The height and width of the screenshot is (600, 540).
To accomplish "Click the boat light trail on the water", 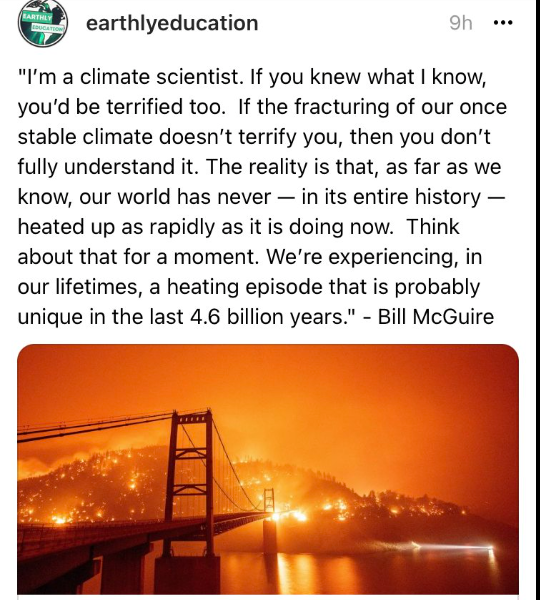I will (x=452, y=546).
